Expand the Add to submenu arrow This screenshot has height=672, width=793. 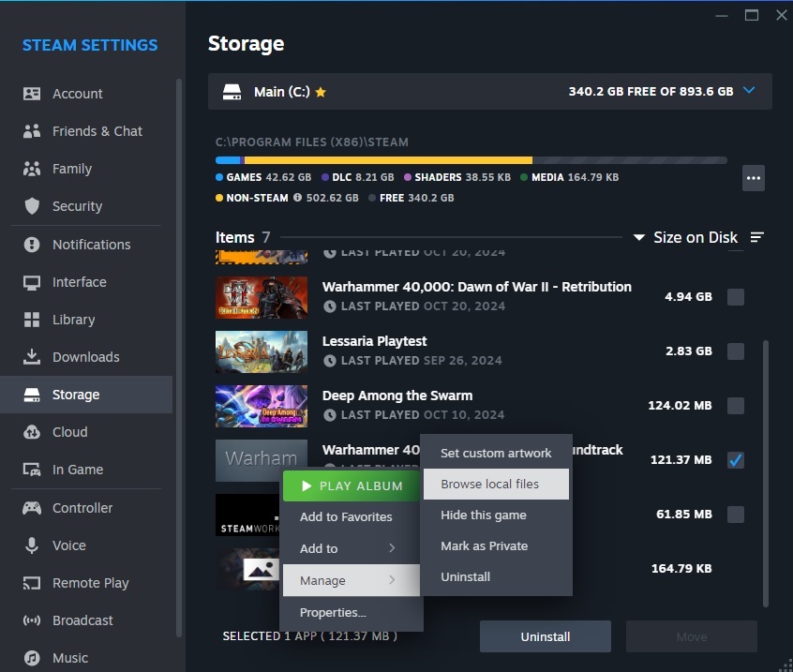(392, 548)
